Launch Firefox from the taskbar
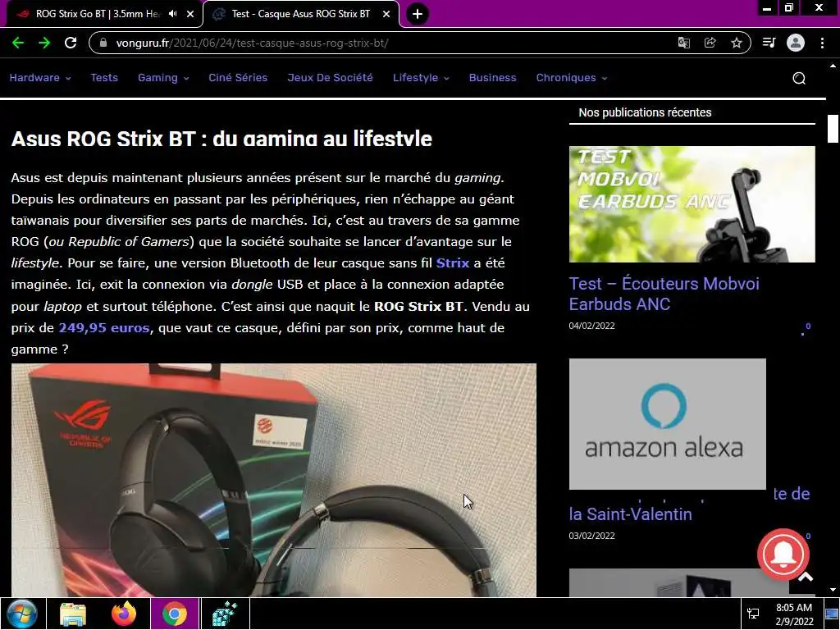 124,614
